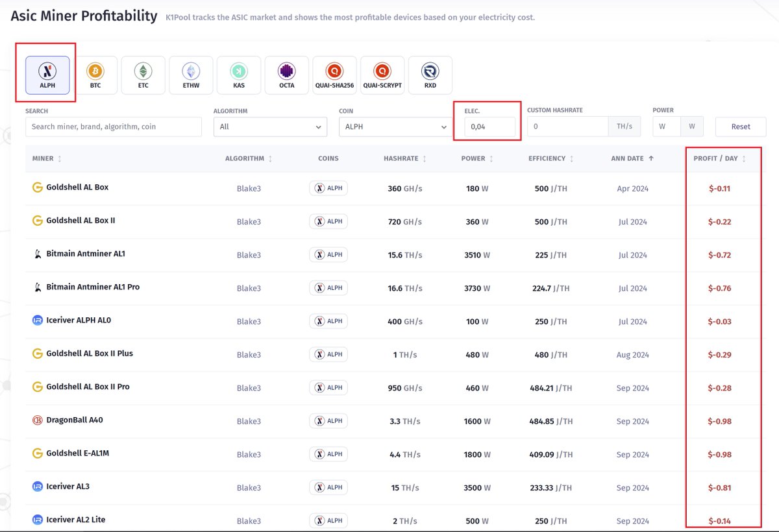779x532 pixels.
Task: Select the QUAI-SHA256 coin tab
Action: pyautogui.click(x=334, y=75)
